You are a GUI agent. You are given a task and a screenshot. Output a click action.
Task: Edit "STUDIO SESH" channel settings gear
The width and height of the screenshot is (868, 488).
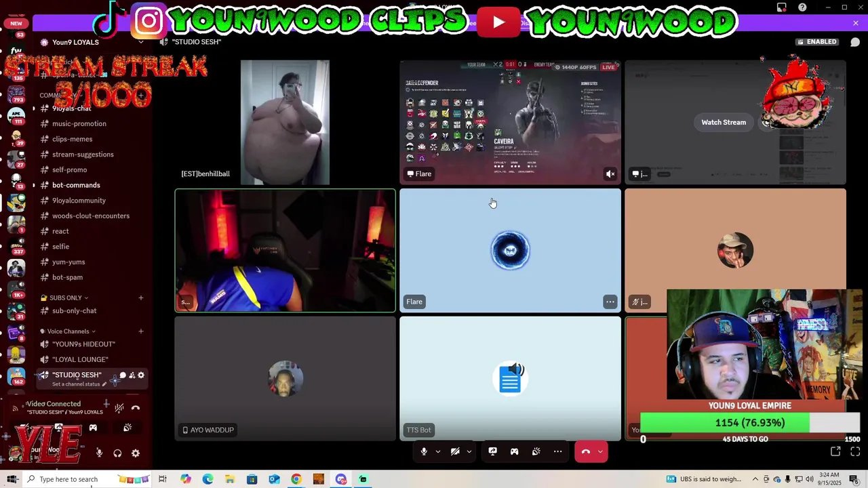(141, 375)
